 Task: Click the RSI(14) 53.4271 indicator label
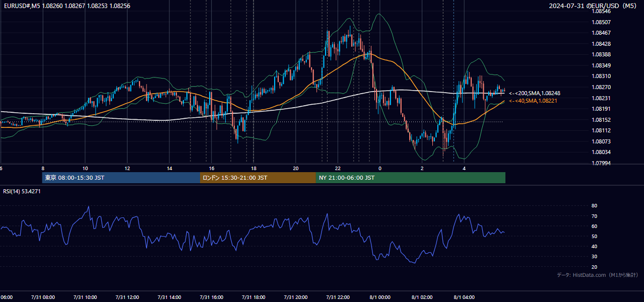(22, 191)
